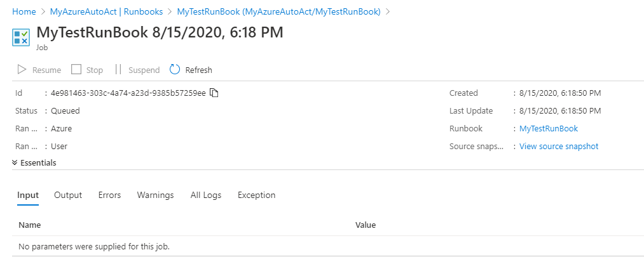Open the Exception tab
The width and height of the screenshot is (644, 257).
coord(256,195)
